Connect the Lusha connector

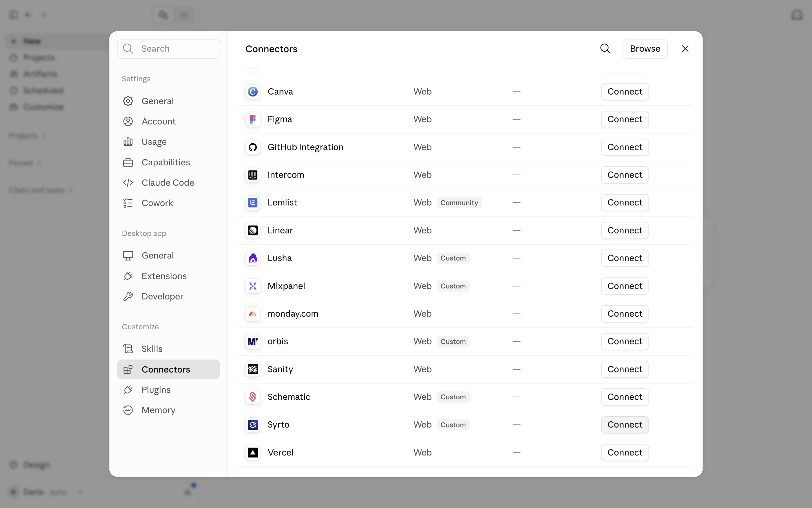click(625, 258)
